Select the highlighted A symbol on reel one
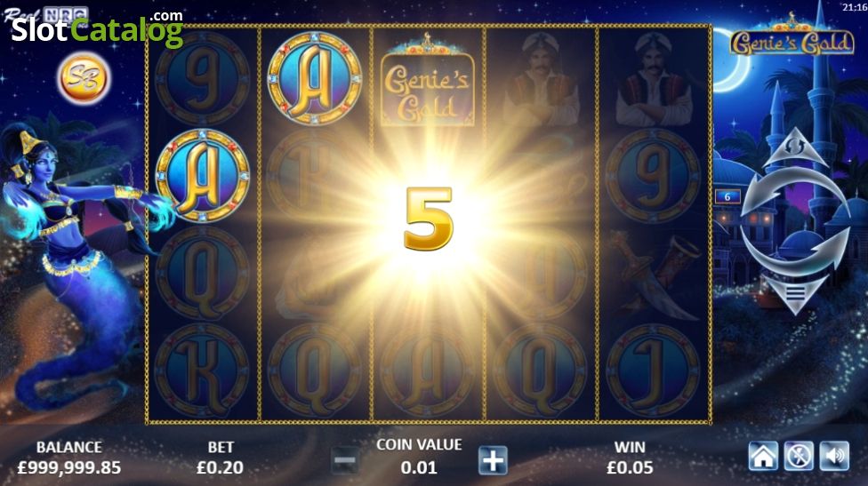 pos(202,176)
